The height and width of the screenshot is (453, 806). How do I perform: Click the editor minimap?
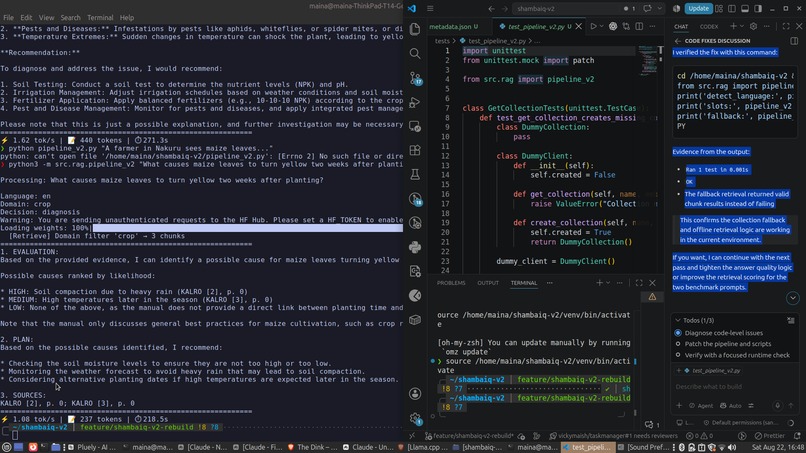tap(647, 61)
